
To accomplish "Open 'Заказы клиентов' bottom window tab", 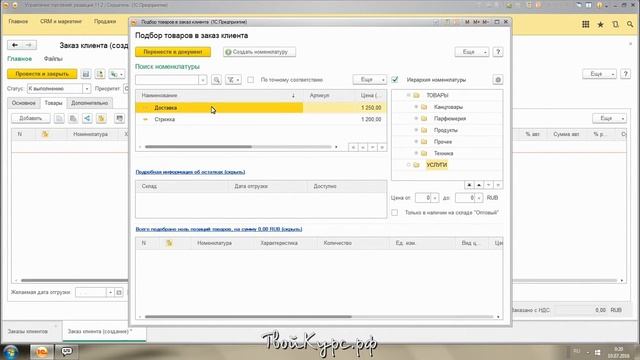I will (28, 331).
